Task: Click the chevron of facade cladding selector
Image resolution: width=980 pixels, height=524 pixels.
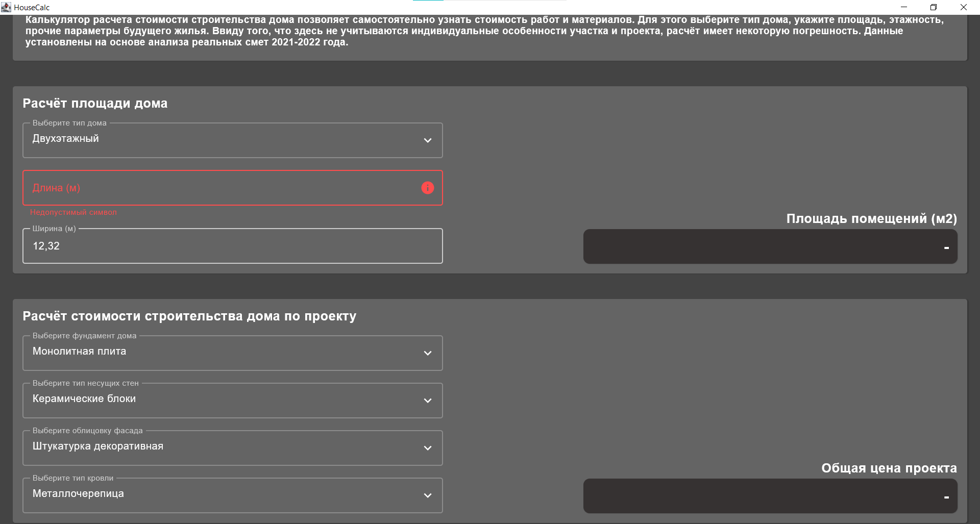Action: 428,448
